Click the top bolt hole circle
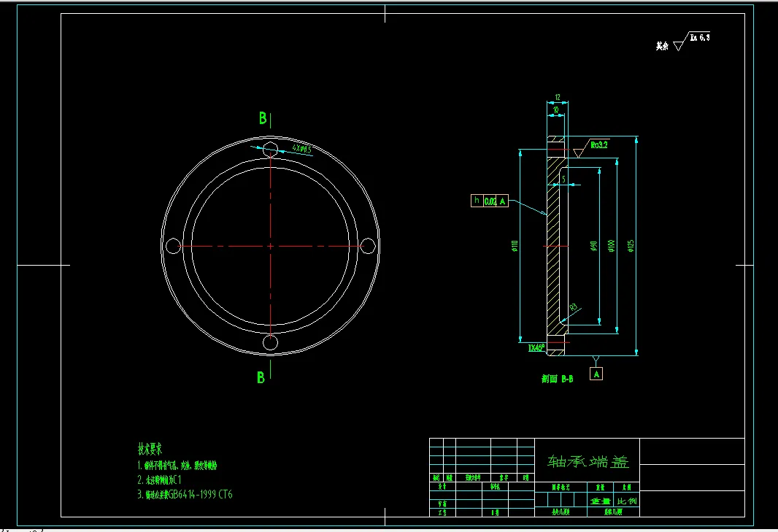The width and height of the screenshot is (778, 532). [x=270, y=148]
